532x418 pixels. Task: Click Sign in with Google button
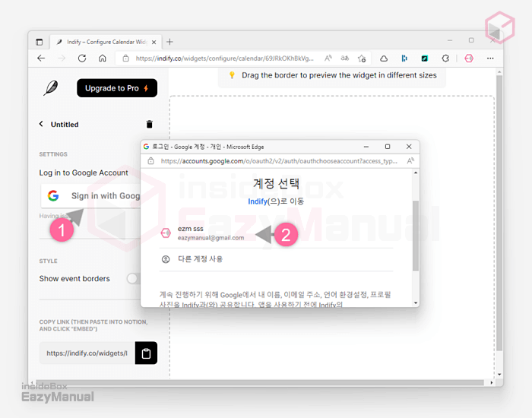[x=91, y=196]
